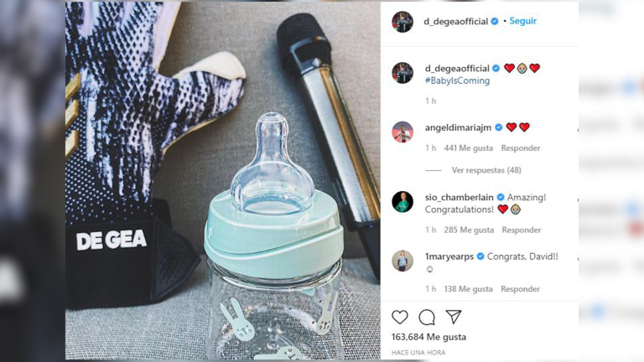
Task: Open angeldimariajm's avatar
Action: (402, 132)
